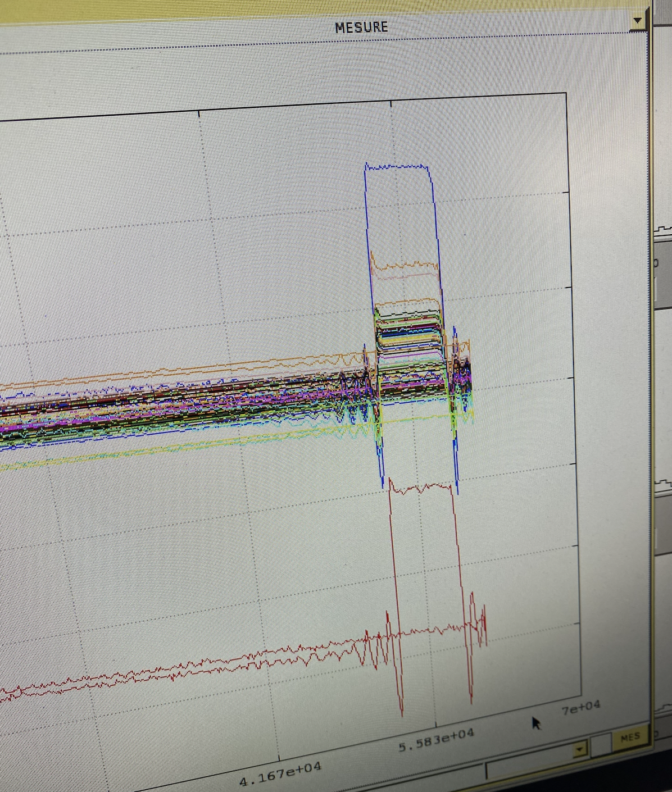
Task: Expand the combo box arrow left of MES
Action: point(579,749)
